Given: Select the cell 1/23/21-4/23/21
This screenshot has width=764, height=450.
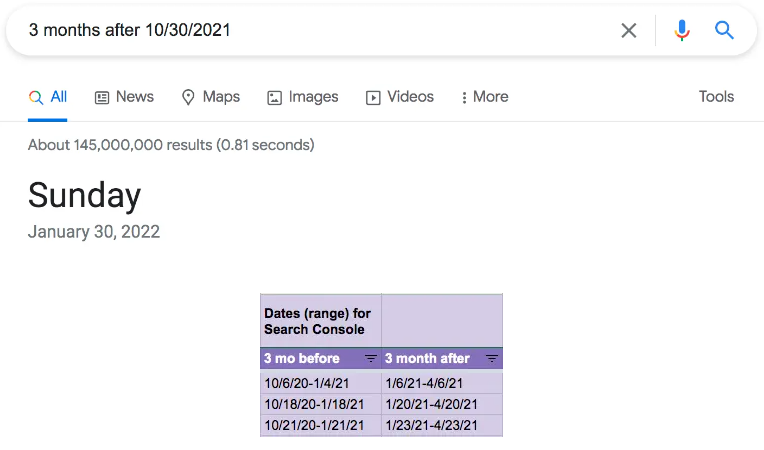Looking at the screenshot, I should pyautogui.click(x=431, y=425).
